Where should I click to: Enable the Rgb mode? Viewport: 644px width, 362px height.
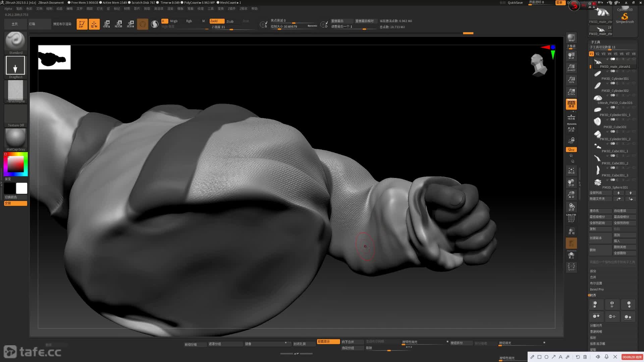click(x=189, y=21)
